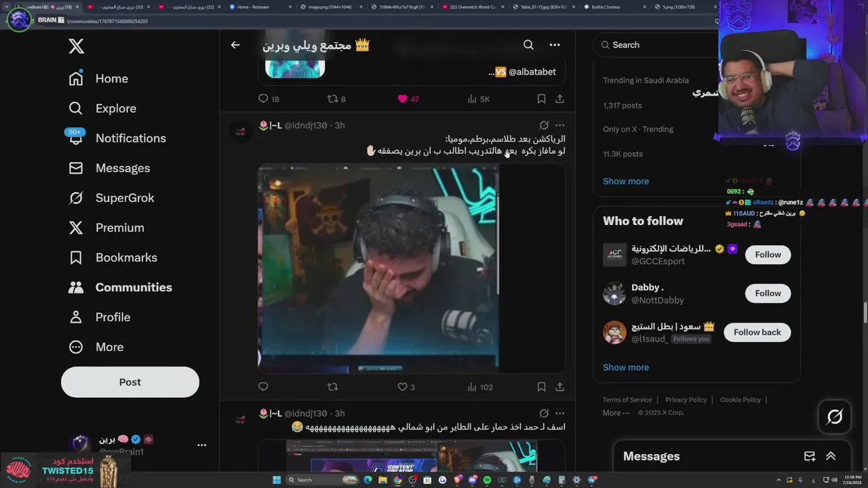
Task: Repost the post with 102 views
Action: (332, 387)
